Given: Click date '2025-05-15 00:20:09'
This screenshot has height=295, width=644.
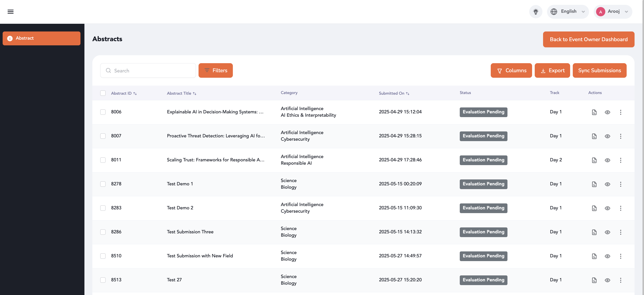Looking at the screenshot, I should 400,184.
